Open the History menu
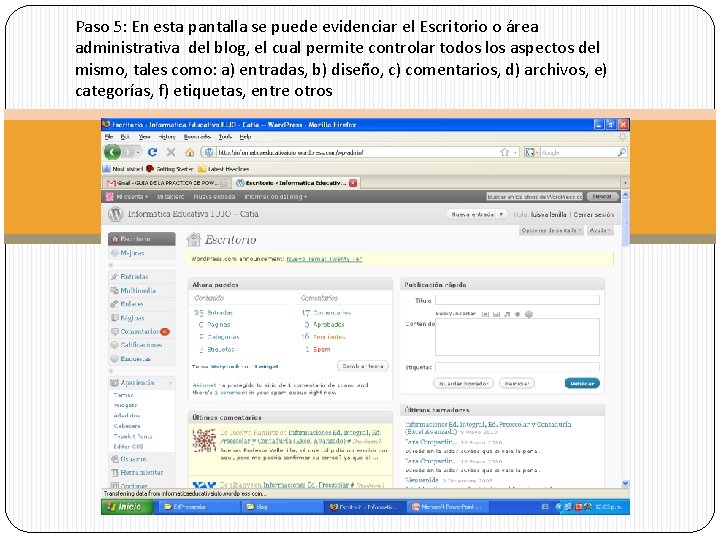The image size is (720, 540). point(167,137)
